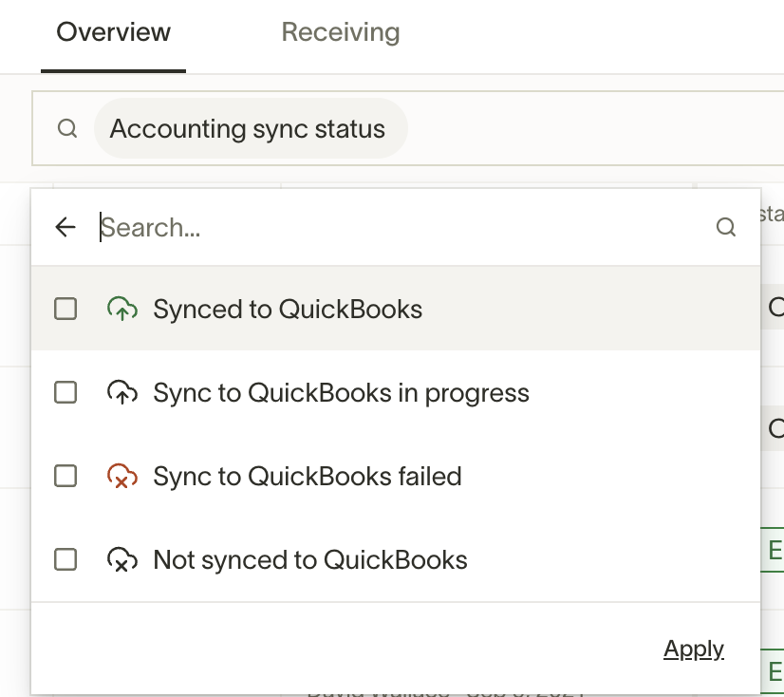Click the 'Not synced to QuickBooks' label
This screenshot has height=697, width=784.
310,559
